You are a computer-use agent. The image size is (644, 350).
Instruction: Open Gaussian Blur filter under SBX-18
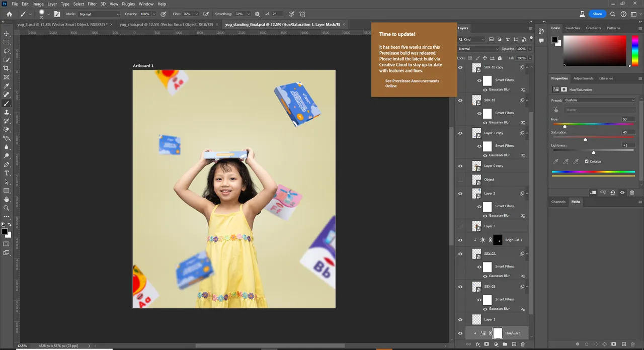tap(499, 122)
